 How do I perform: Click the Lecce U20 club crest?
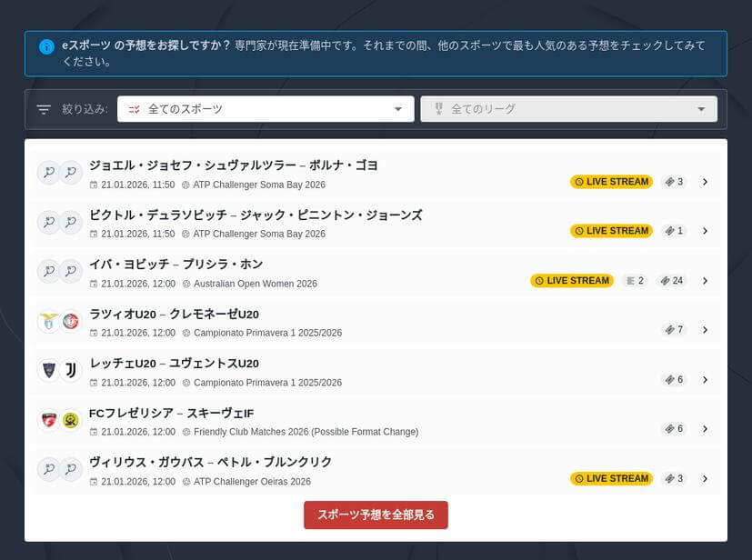(x=48, y=369)
